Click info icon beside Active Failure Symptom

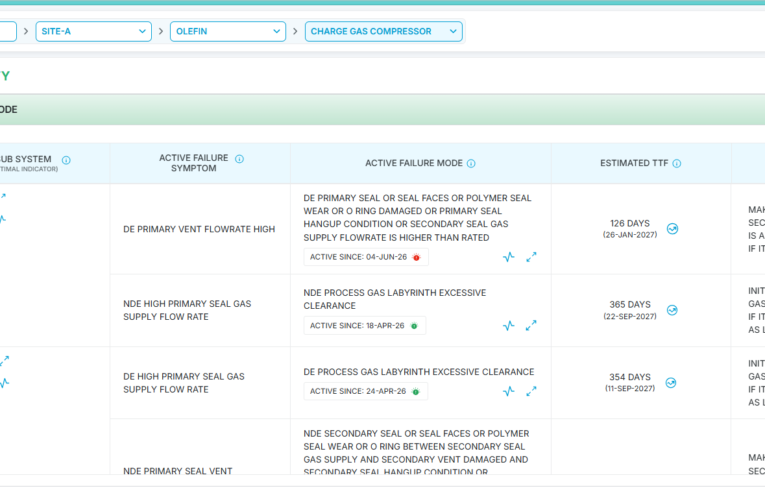239,158
